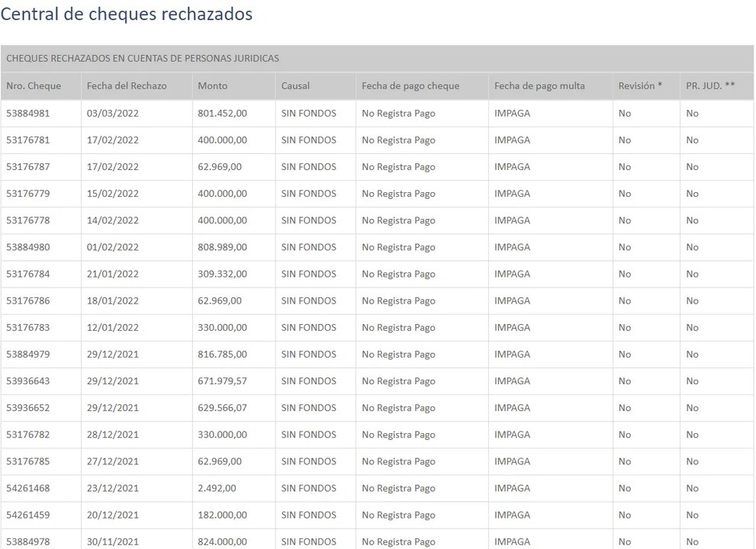Select the "Monto" column header

coord(213,86)
